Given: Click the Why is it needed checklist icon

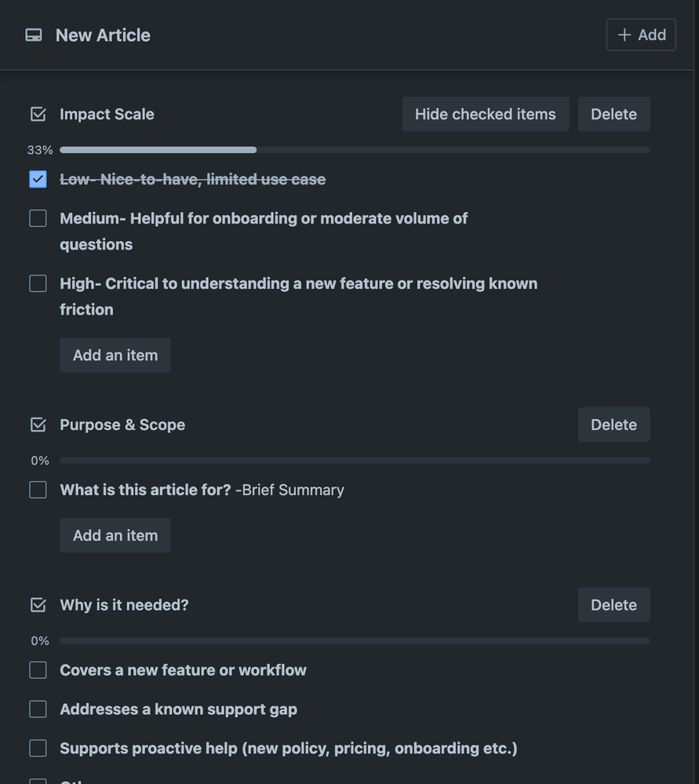Looking at the screenshot, I should pyautogui.click(x=38, y=605).
